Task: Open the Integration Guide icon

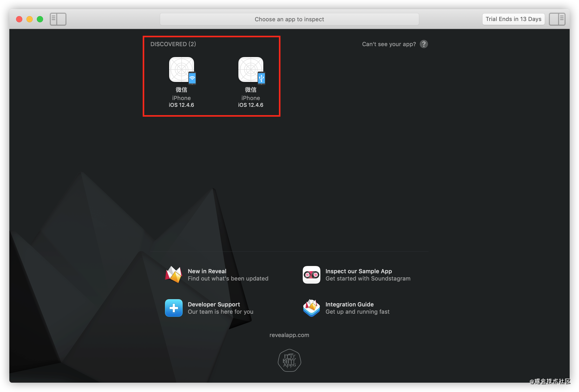Action: [x=311, y=308]
